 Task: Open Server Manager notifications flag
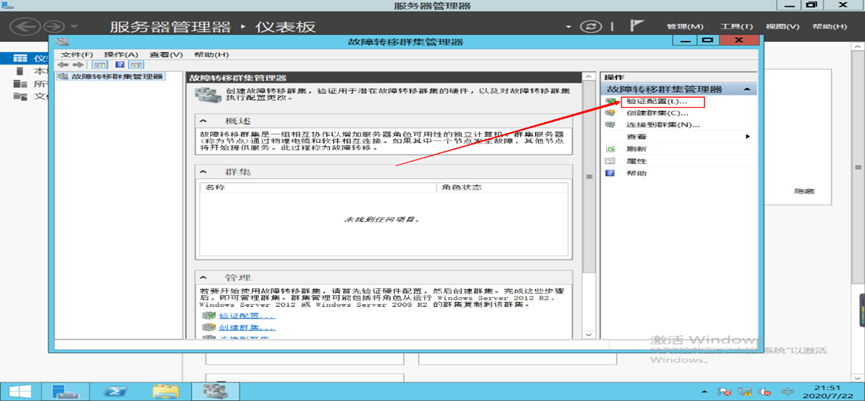[637, 26]
